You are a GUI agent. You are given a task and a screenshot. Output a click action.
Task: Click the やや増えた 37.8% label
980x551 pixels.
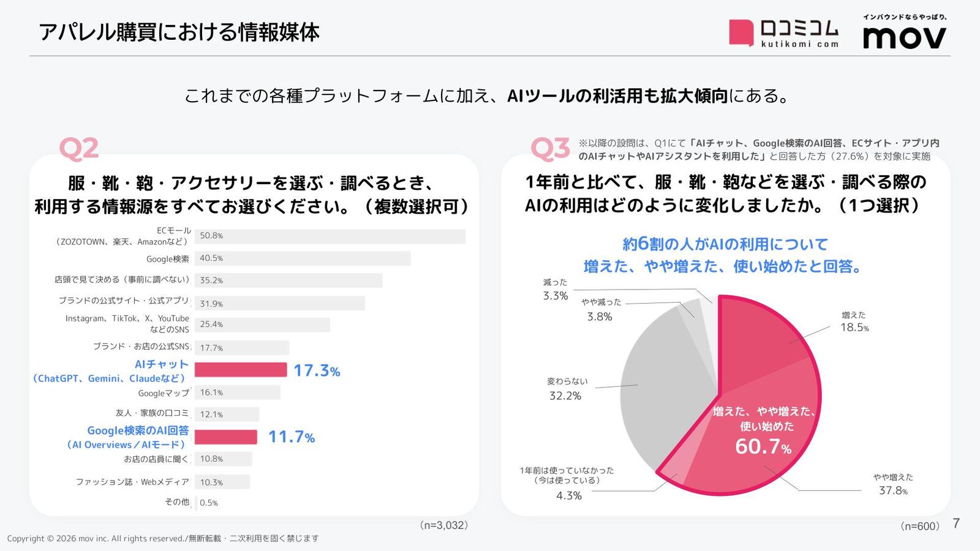pyautogui.click(x=893, y=484)
